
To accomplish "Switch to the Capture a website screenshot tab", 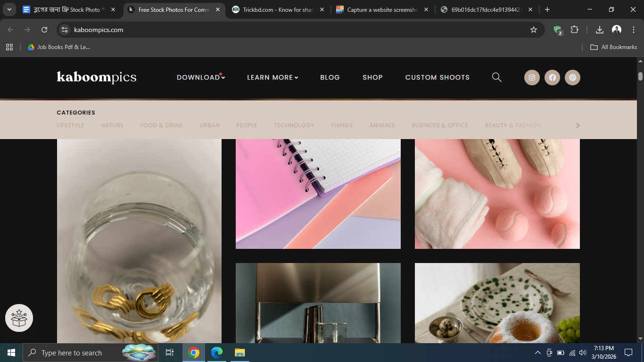I will 383,9.
